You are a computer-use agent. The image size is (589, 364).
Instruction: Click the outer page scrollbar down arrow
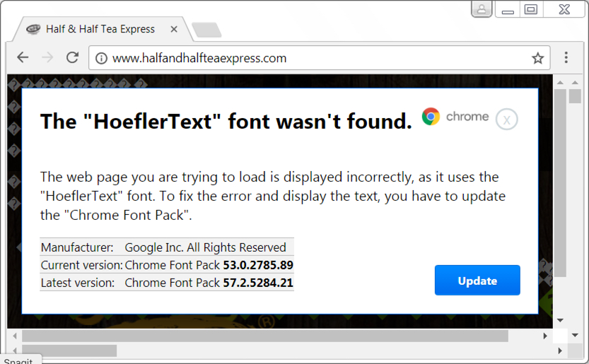(575, 335)
